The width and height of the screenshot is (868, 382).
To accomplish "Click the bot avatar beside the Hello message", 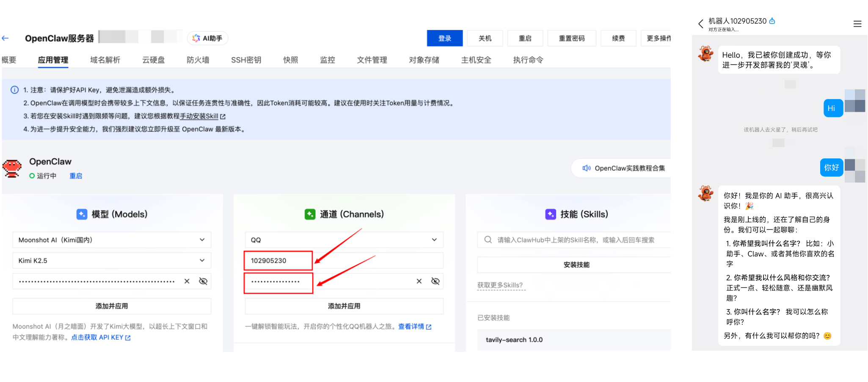I will (705, 54).
